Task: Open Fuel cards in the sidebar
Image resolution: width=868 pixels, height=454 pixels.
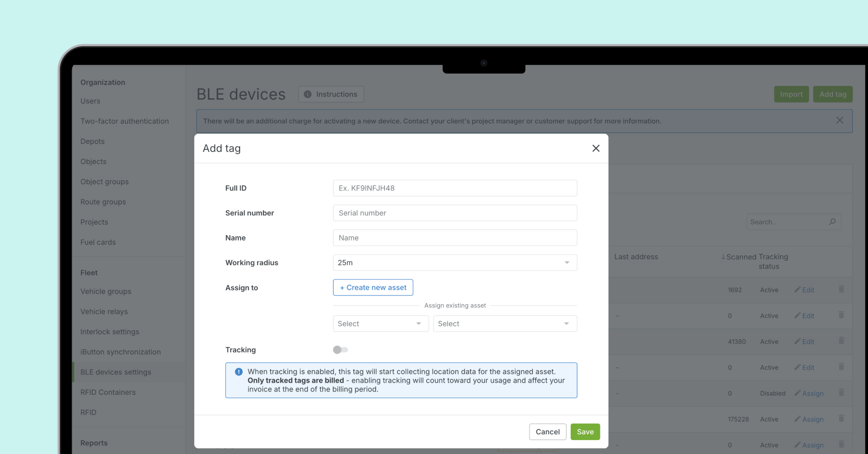Action: pyautogui.click(x=98, y=243)
